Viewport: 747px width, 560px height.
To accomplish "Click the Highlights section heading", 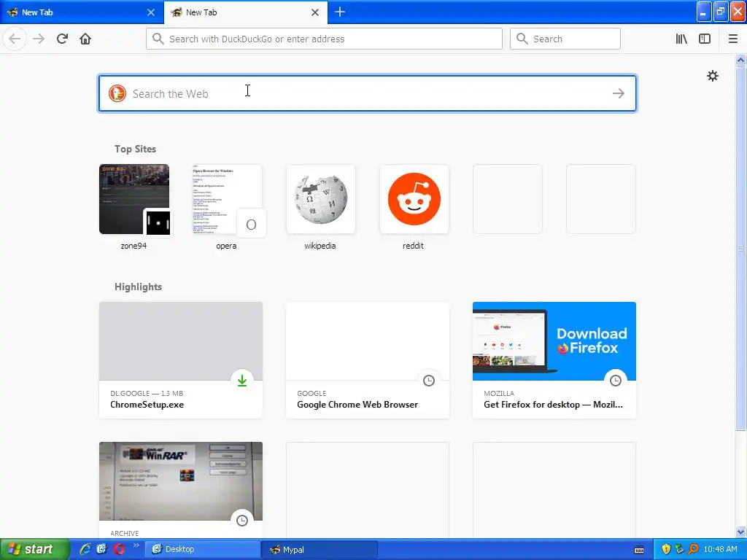I will pos(138,287).
